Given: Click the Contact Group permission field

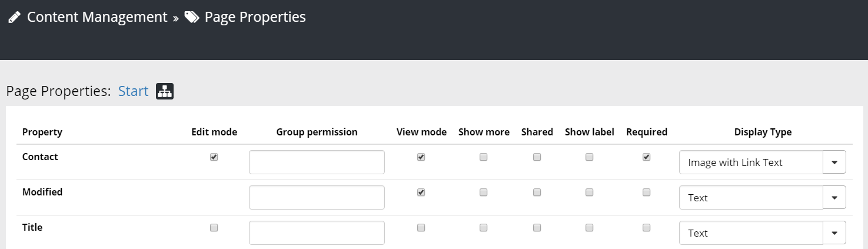Looking at the screenshot, I should pos(317,162).
